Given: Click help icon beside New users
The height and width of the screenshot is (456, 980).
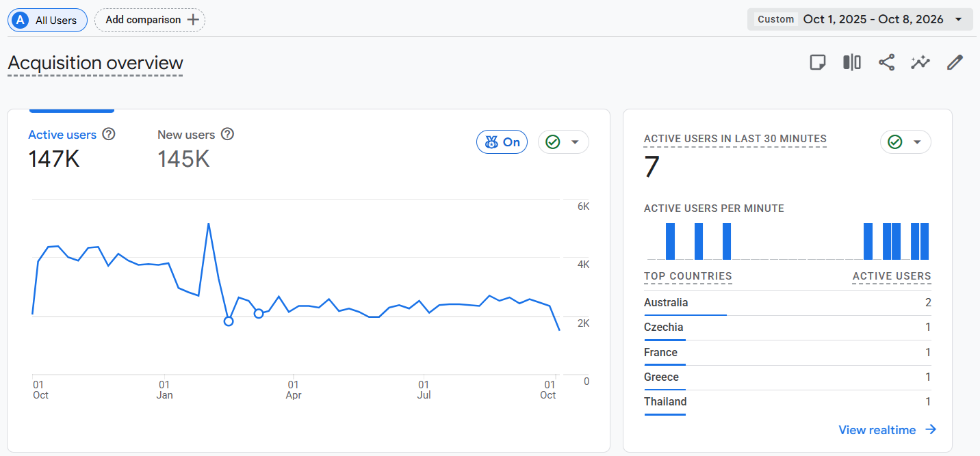Looking at the screenshot, I should [228, 134].
